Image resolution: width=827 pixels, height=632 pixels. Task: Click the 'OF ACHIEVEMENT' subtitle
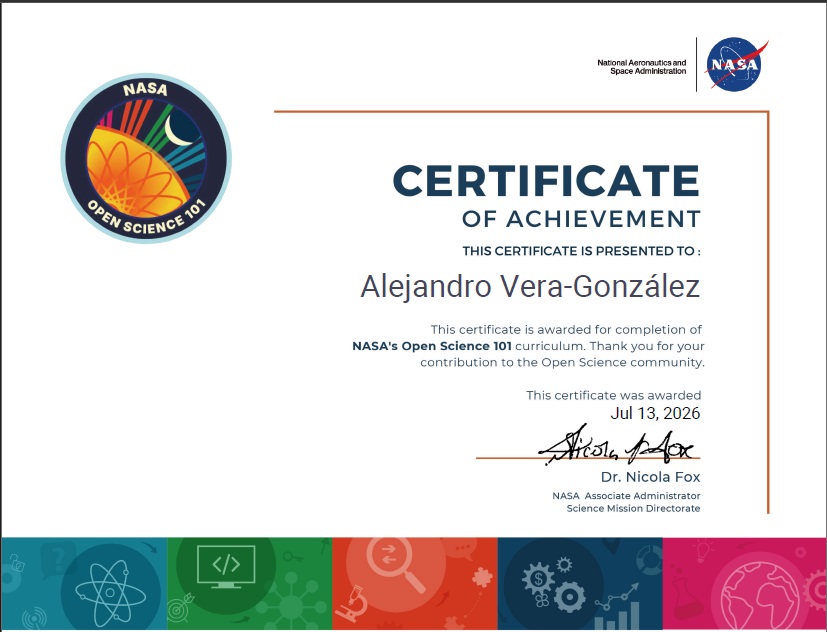tap(581, 219)
